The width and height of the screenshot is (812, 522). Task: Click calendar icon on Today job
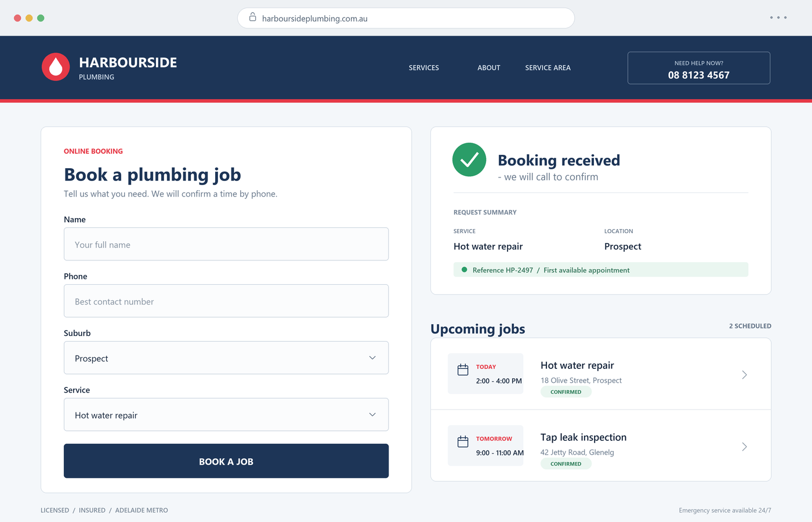pos(463,369)
